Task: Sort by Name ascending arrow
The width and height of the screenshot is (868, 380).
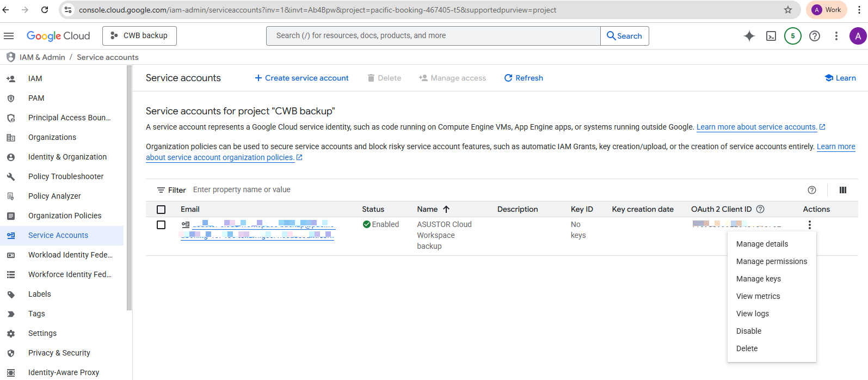Action: click(446, 209)
